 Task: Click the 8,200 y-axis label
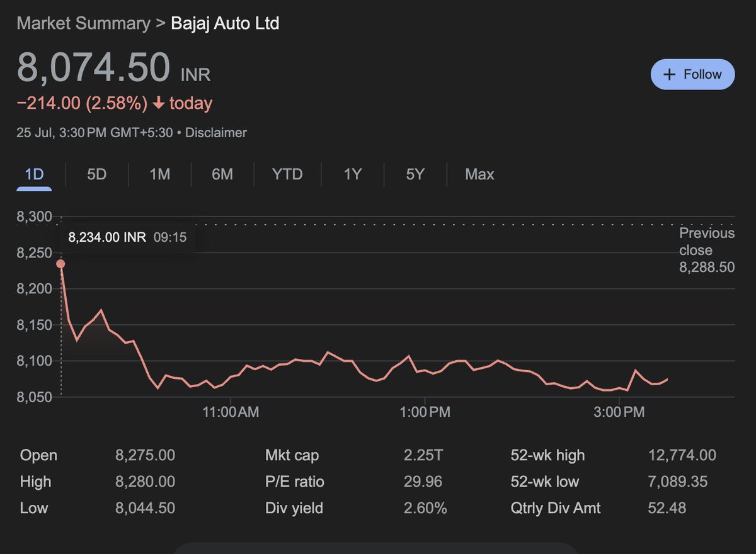coord(34,289)
